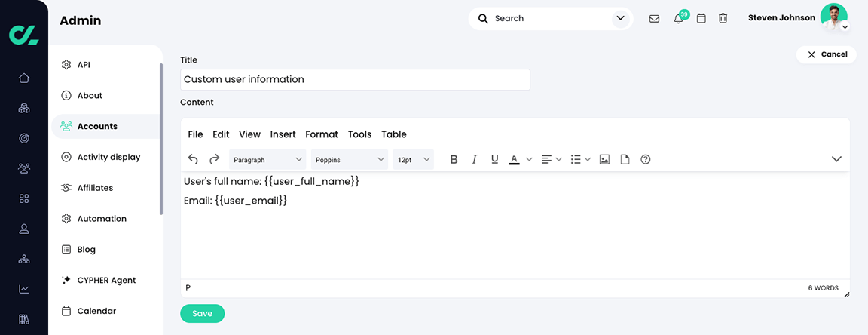
Task: Click the Title input field
Action: (355, 79)
